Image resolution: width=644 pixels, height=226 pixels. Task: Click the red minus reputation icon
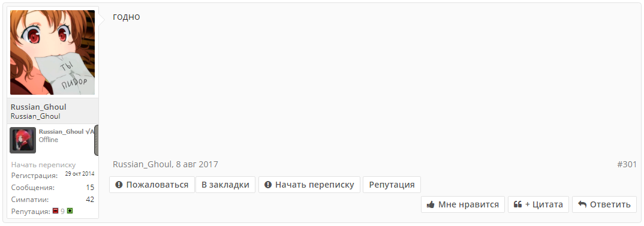55,211
